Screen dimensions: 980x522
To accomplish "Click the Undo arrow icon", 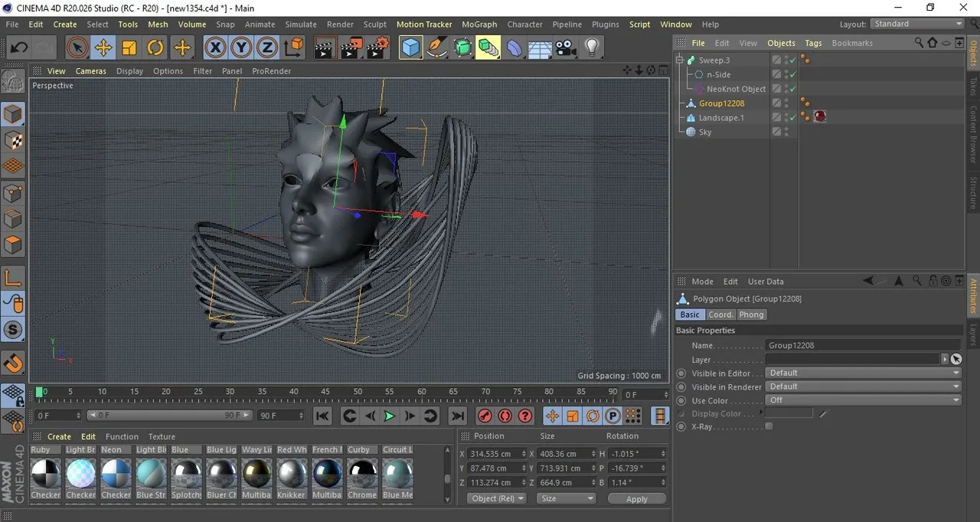I will [x=18, y=48].
